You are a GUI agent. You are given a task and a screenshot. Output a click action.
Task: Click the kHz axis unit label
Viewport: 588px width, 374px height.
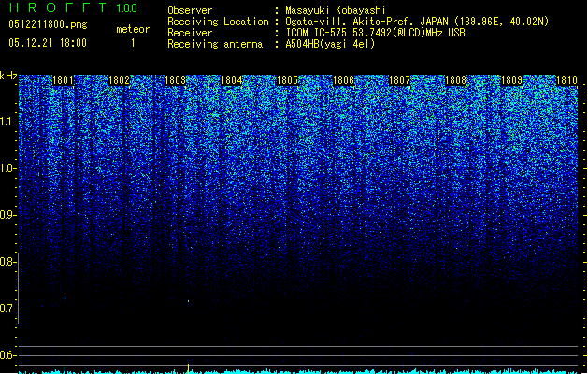click(x=8, y=76)
